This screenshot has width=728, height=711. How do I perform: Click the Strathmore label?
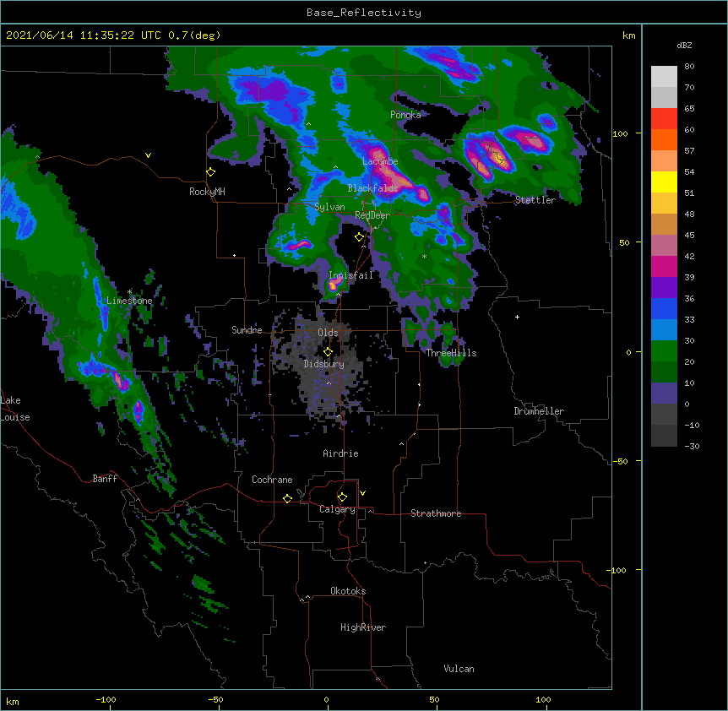[436, 513]
